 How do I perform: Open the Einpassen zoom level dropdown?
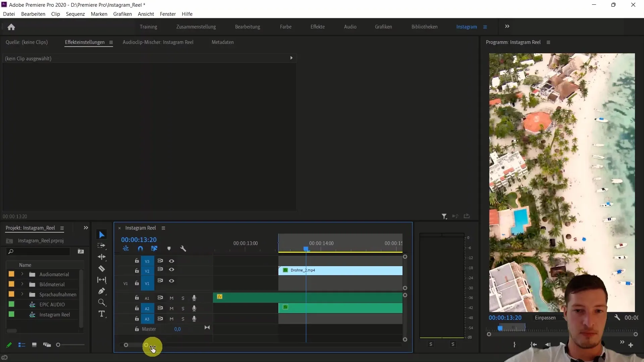tap(549, 318)
